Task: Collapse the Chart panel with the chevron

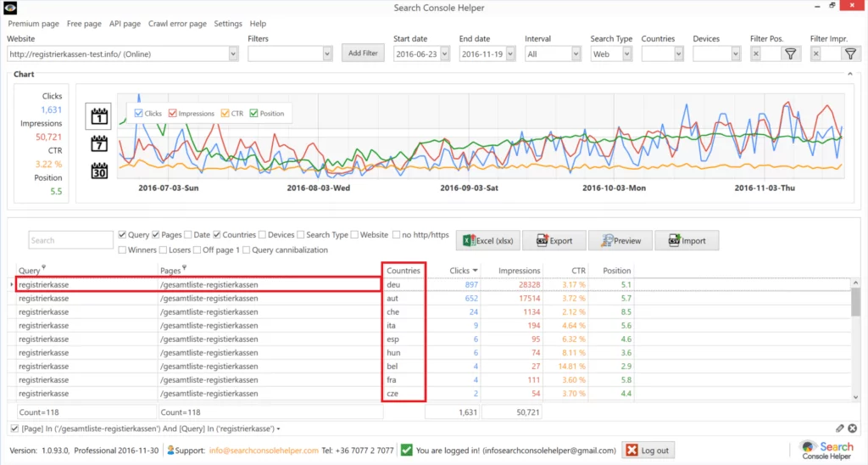Action: point(850,74)
